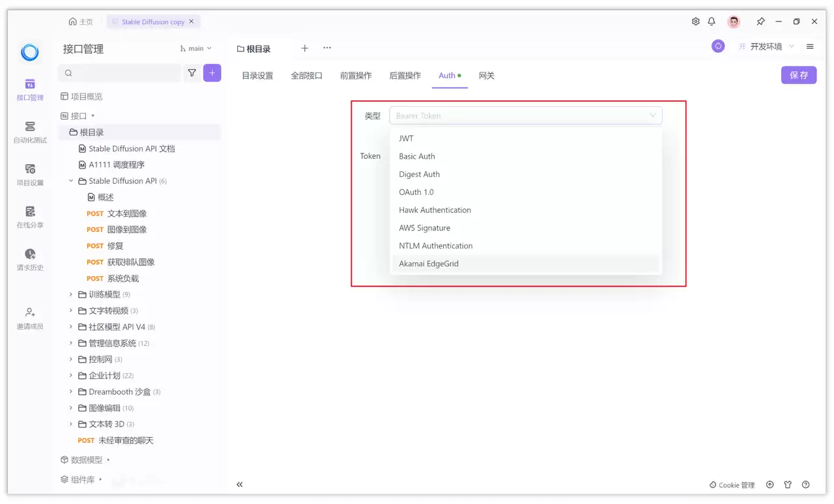Open the 类型 Bearer Token dropdown
This screenshot has width=834, height=504.
526,115
